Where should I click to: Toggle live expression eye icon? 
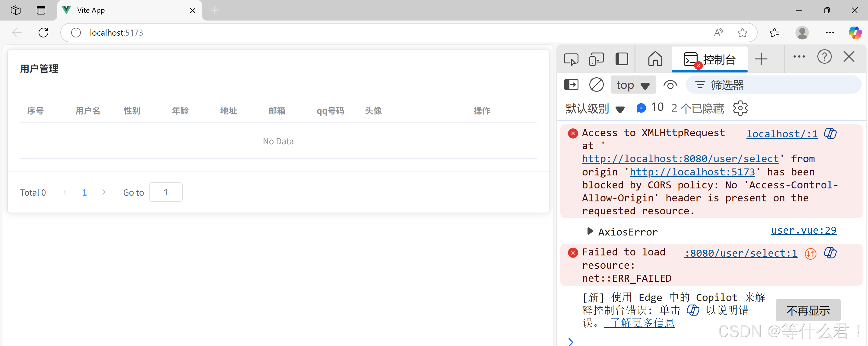click(670, 85)
